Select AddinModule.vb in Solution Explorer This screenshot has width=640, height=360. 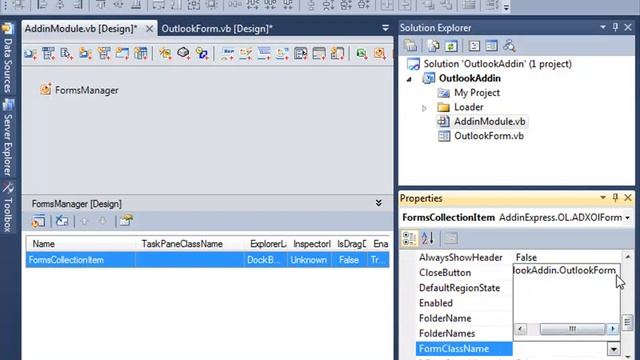(x=489, y=121)
